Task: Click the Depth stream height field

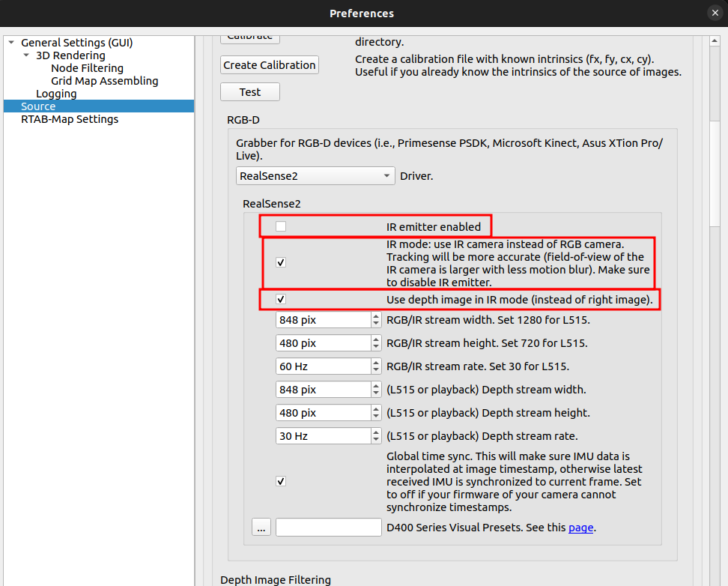Action: click(322, 413)
